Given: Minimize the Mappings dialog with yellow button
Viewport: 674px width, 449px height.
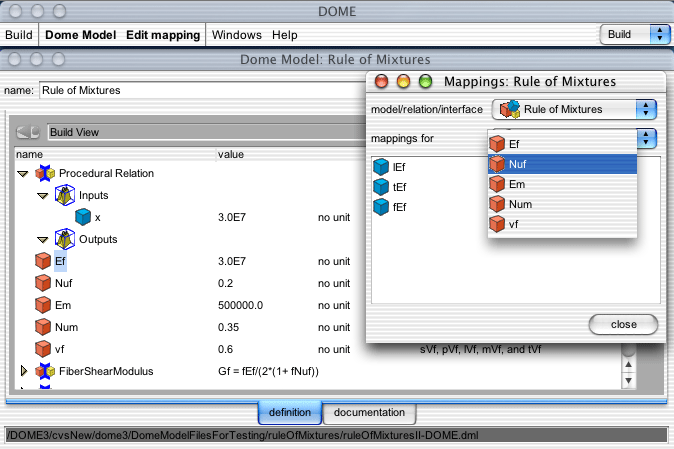Looking at the screenshot, I should click(403, 81).
